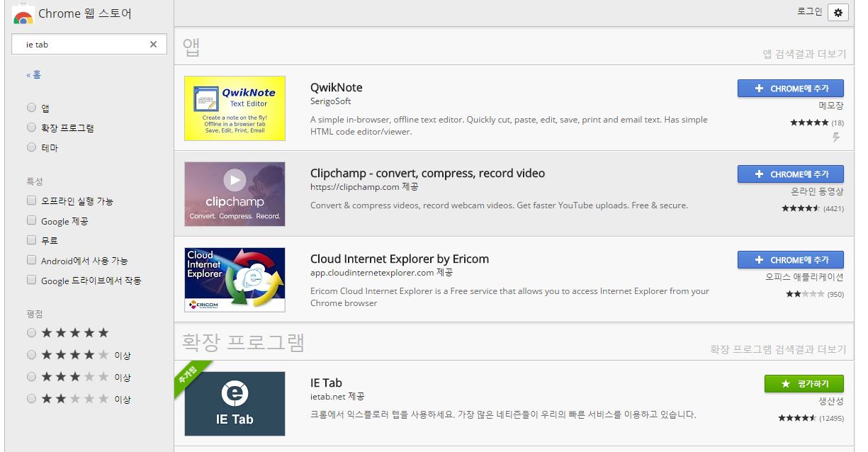
Task: Add Cloud Internet Explorer to Chrome
Action: pyautogui.click(x=790, y=260)
